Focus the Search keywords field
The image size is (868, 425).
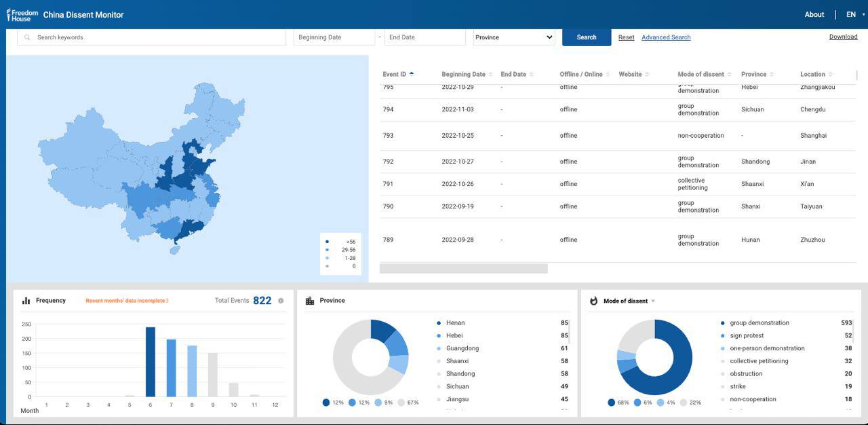[151, 37]
